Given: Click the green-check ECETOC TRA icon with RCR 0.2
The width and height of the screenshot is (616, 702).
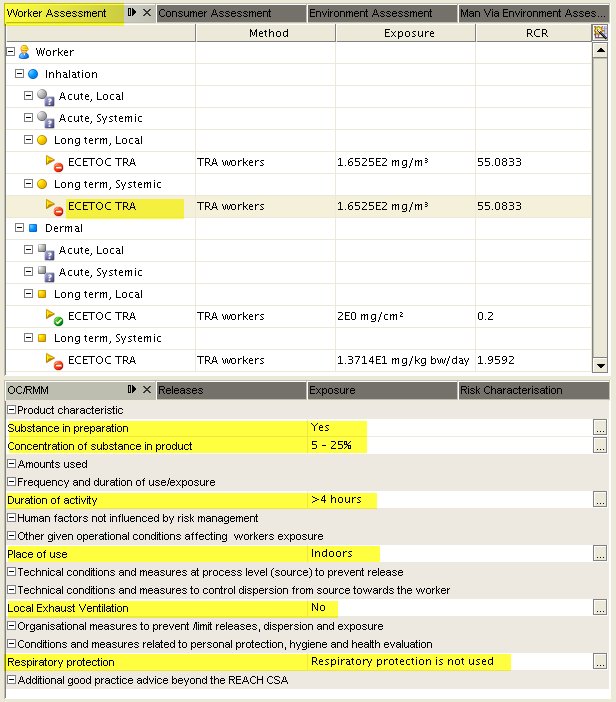Looking at the screenshot, I should tap(54, 317).
